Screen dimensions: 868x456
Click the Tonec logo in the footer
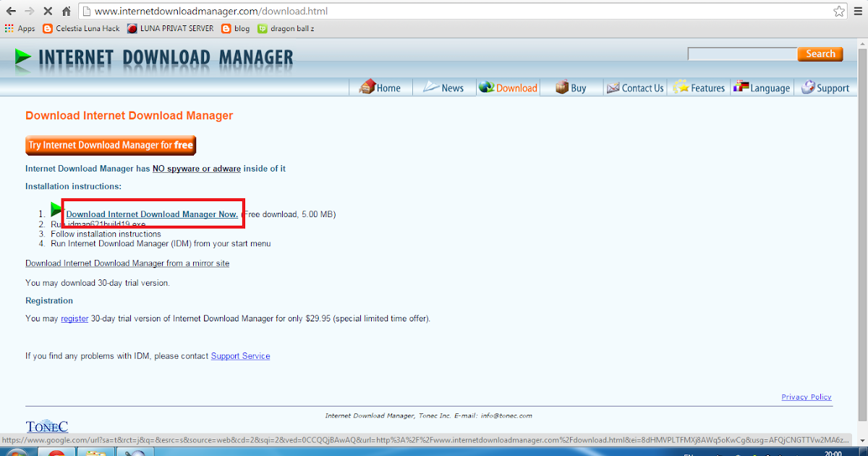pos(46,426)
